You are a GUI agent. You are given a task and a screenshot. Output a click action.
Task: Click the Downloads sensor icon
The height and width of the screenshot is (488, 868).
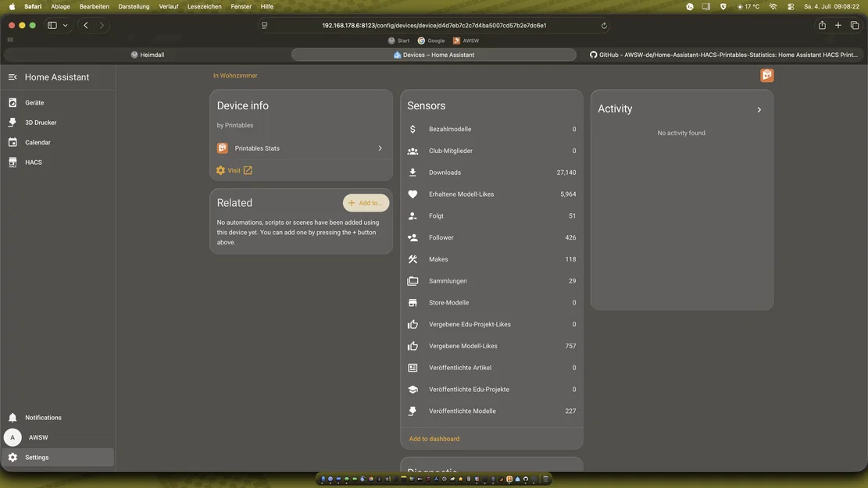tap(413, 173)
